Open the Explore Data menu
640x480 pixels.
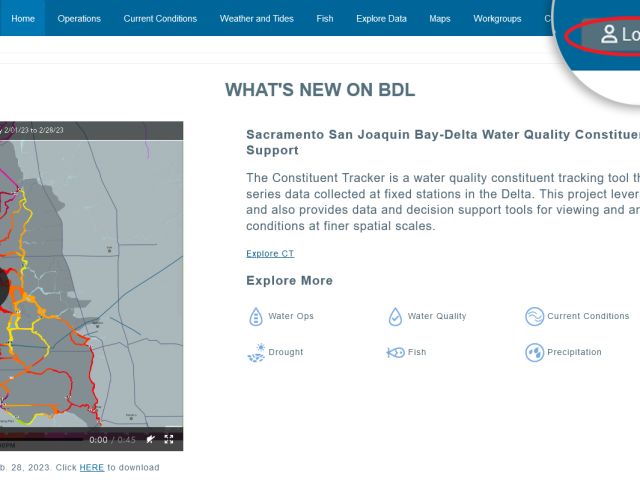(381, 18)
